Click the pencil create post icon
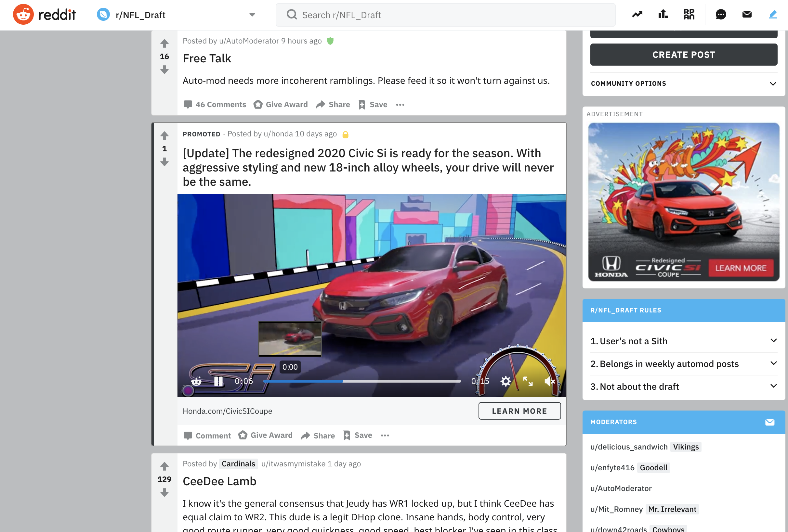This screenshot has width=788, height=532. (x=773, y=15)
